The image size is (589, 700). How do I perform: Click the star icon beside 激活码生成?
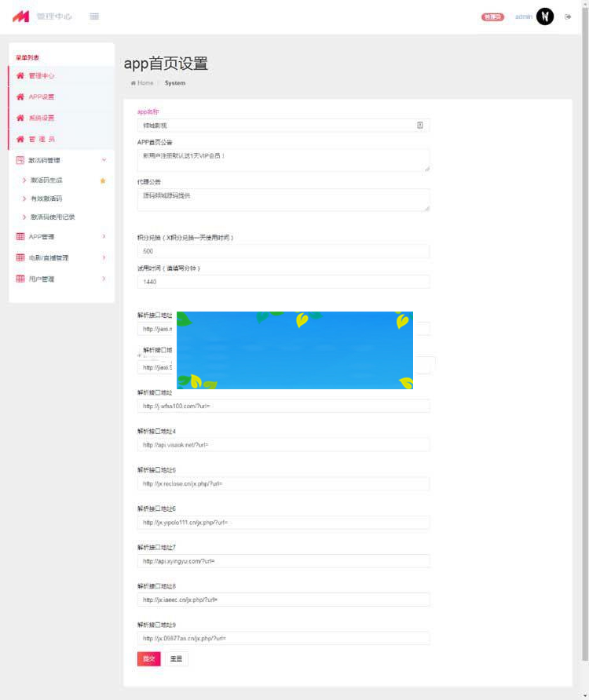[103, 180]
